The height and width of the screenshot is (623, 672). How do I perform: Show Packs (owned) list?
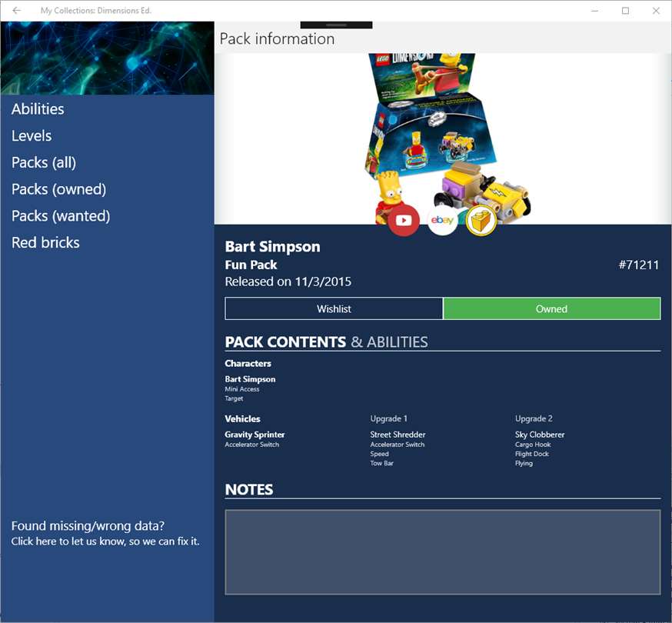pos(58,189)
